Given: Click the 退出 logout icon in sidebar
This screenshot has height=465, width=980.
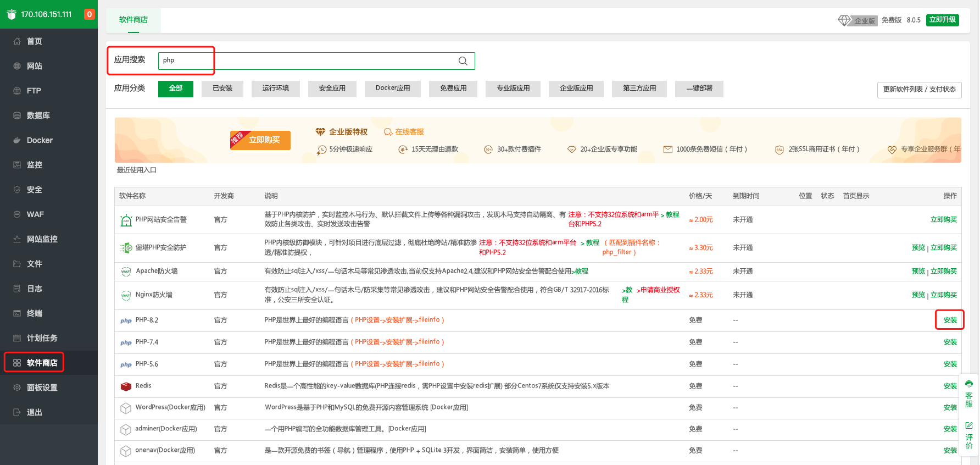Looking at the screenshot, I should click(x=17, y=412).
